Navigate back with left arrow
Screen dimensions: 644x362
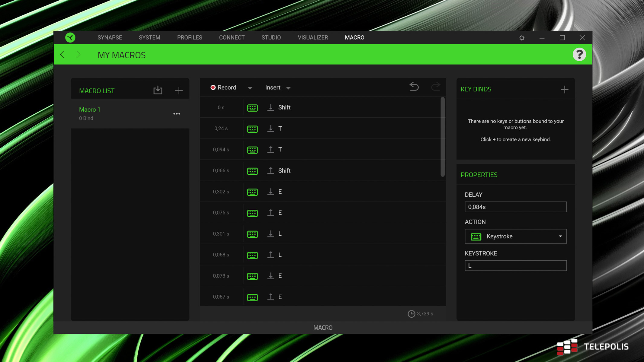(x=62, y=55)
